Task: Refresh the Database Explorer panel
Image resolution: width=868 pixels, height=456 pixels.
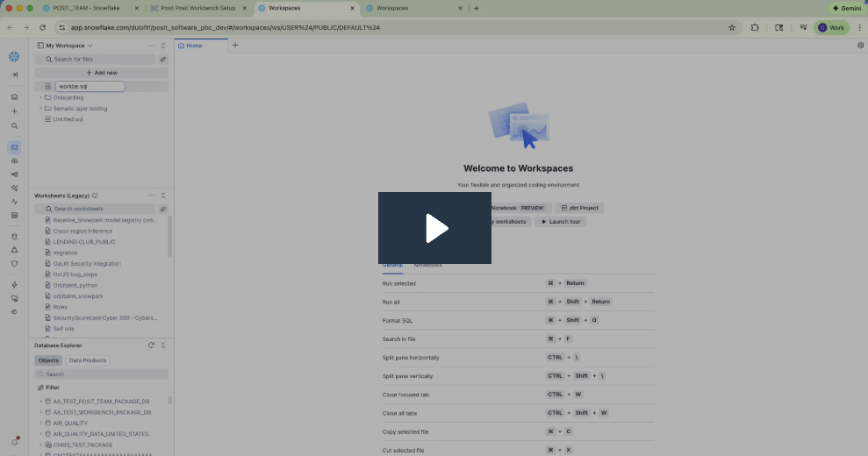Action: coord(151,346)
